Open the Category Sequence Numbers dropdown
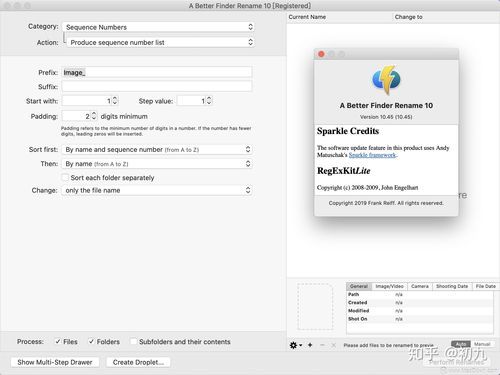This screenshot has width=500, height=375. (158, 27)
